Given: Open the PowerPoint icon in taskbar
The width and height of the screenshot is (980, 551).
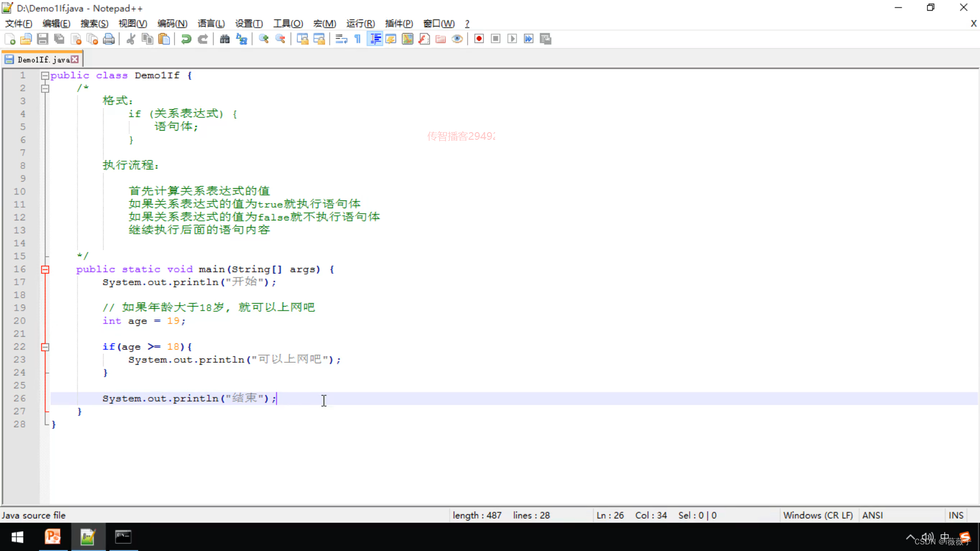Looking at the screenshot, I should [53, 537].
